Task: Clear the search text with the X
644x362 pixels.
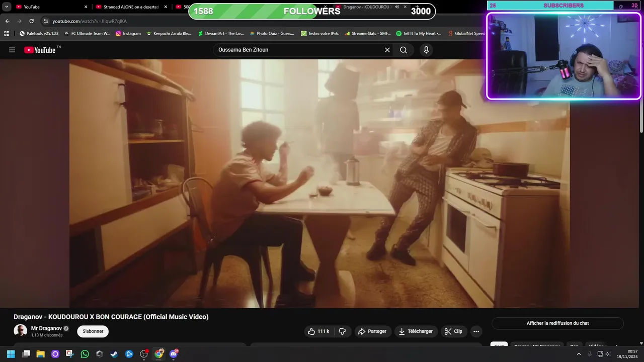Action: (x=387, y=50)
